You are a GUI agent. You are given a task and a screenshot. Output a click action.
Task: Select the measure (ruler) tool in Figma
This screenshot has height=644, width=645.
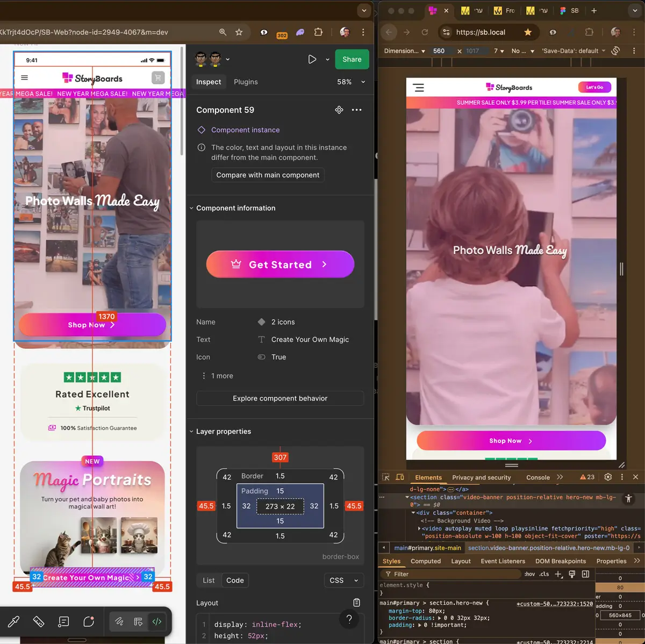38,621
